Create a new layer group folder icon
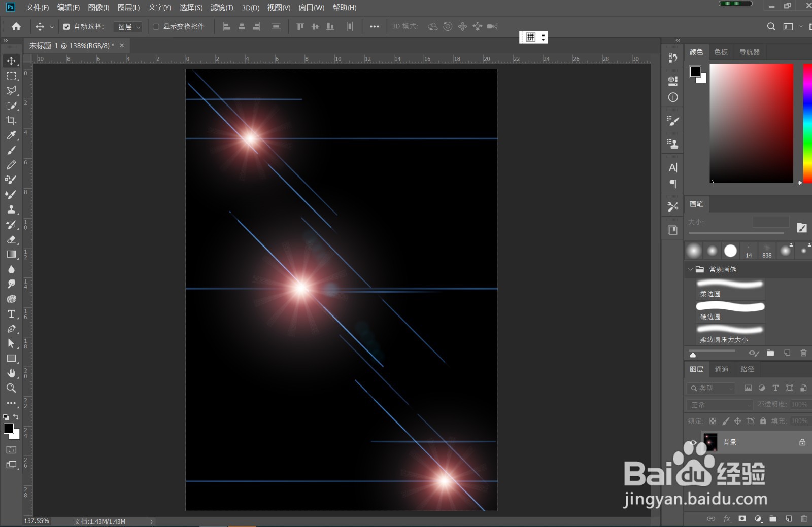The width and height of the screenshot is (812, 527). [x=773, y=519]
